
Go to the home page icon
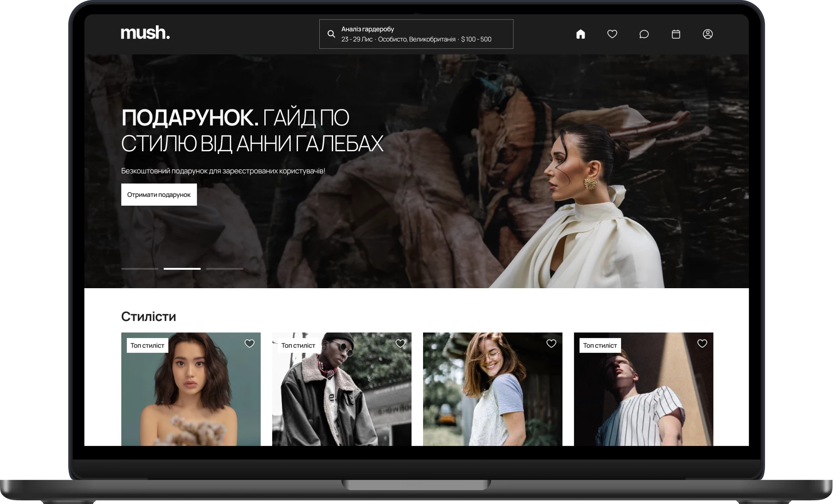click(580, 34)
